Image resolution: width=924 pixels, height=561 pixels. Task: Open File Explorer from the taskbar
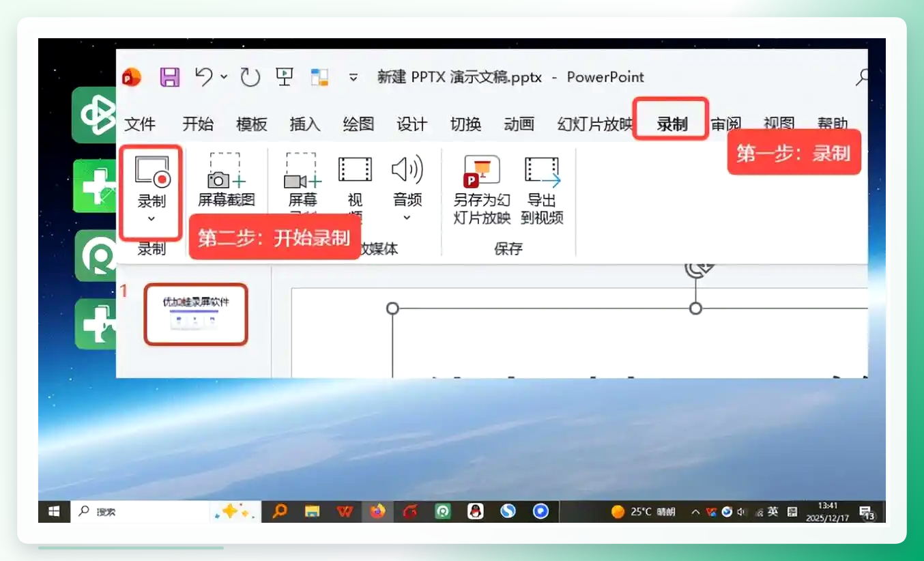(312, 511)
